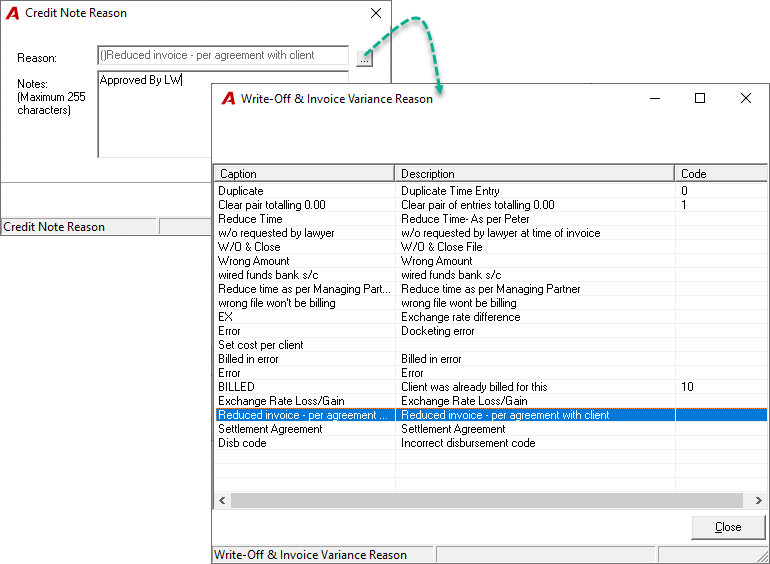Click the app logo in Credit Note Reason title

pyautogui.click(x=12, y=13)
